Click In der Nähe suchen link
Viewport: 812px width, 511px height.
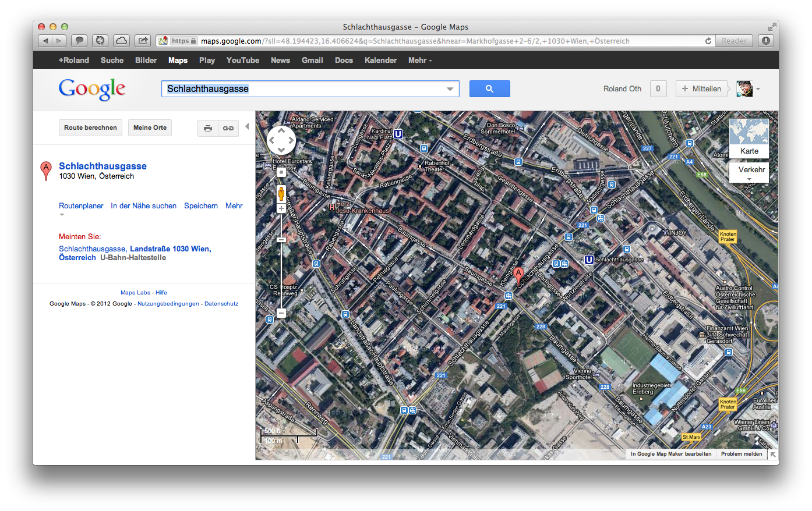click(143, 205)
